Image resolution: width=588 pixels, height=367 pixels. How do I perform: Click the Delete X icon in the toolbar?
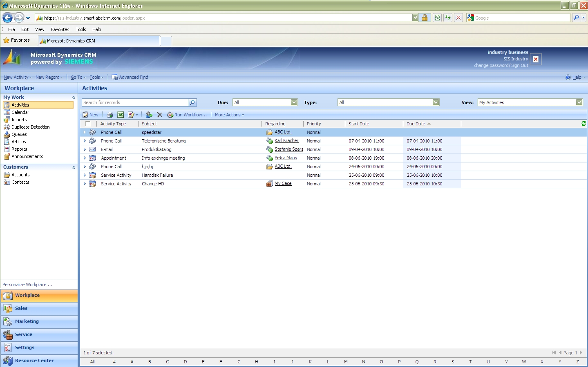[160, 115]
